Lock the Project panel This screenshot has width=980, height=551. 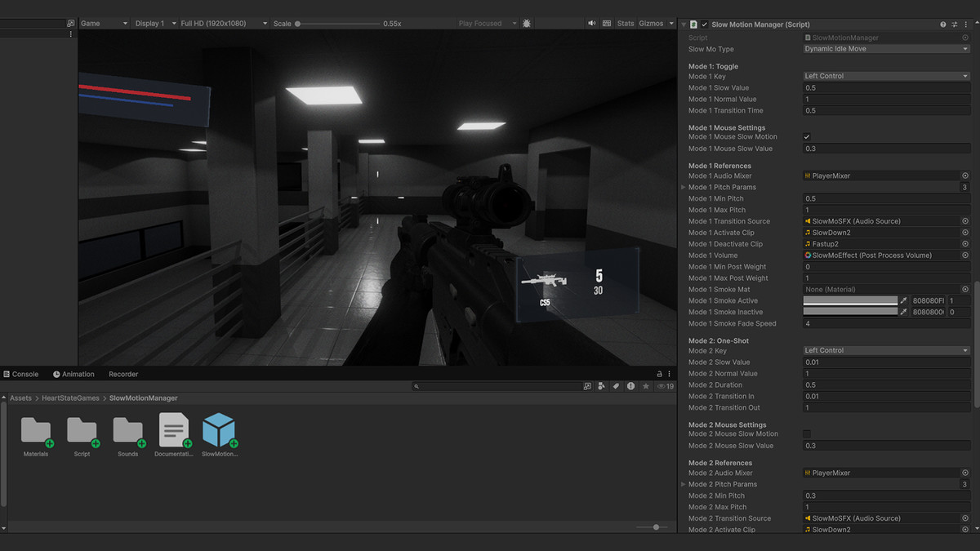coord(659,374)
